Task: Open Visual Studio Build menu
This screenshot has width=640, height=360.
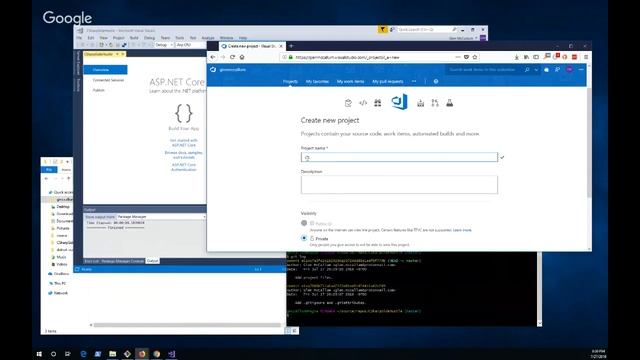Action: (134, 38)
